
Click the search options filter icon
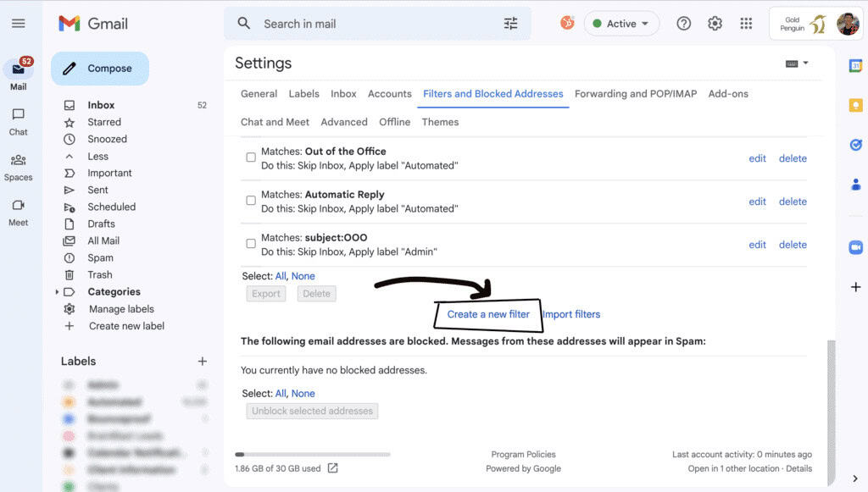click(x=510, y=24)
